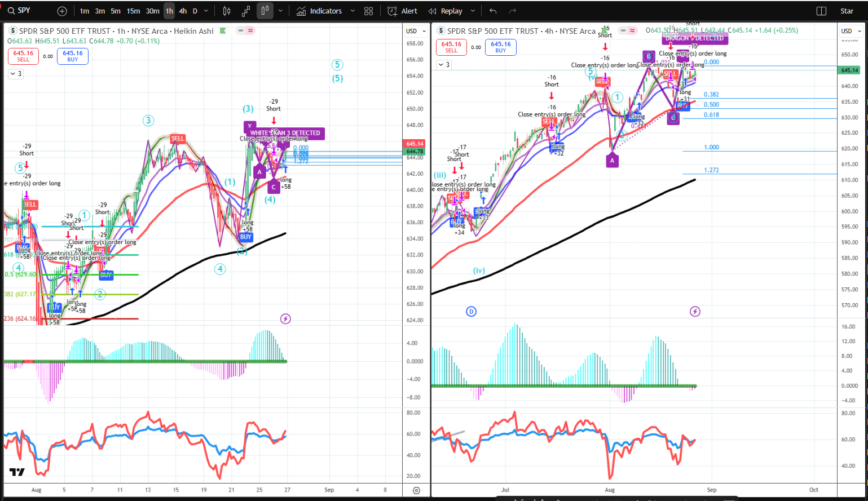Select the 0.382 Fibonacci level on 4h chart
The image size is (868, 501).
pyautogui.click(x=711, y=95)
